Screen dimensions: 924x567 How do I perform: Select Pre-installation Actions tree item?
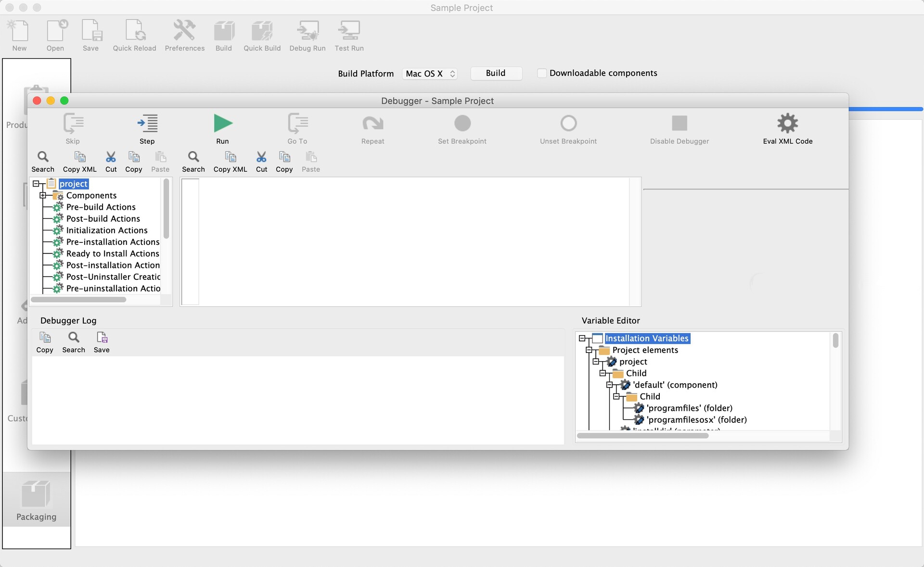coord(113,242)
